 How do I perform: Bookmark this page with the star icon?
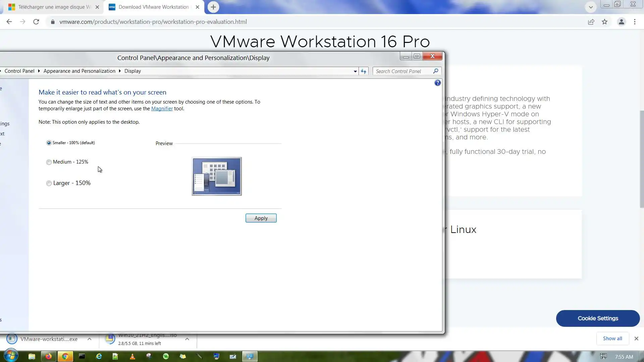(x=604, y=22)
